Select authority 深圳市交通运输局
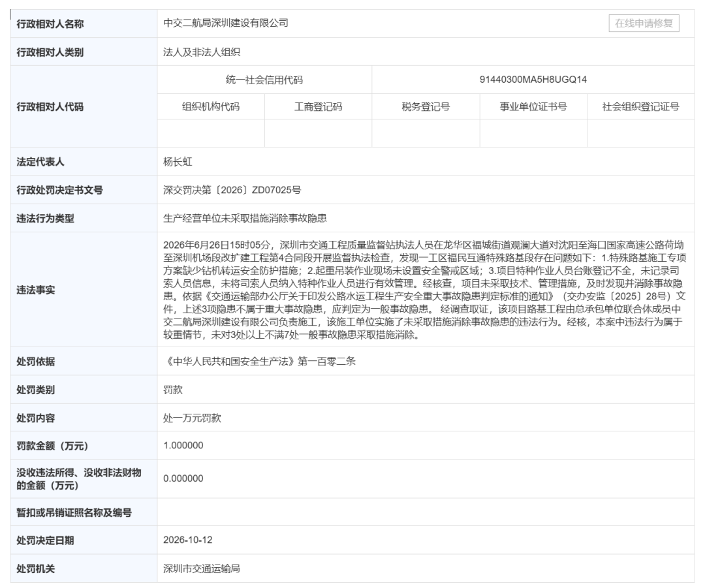This screenshot has height=588, width=705. pyautogui.click(x=202, y=568)
